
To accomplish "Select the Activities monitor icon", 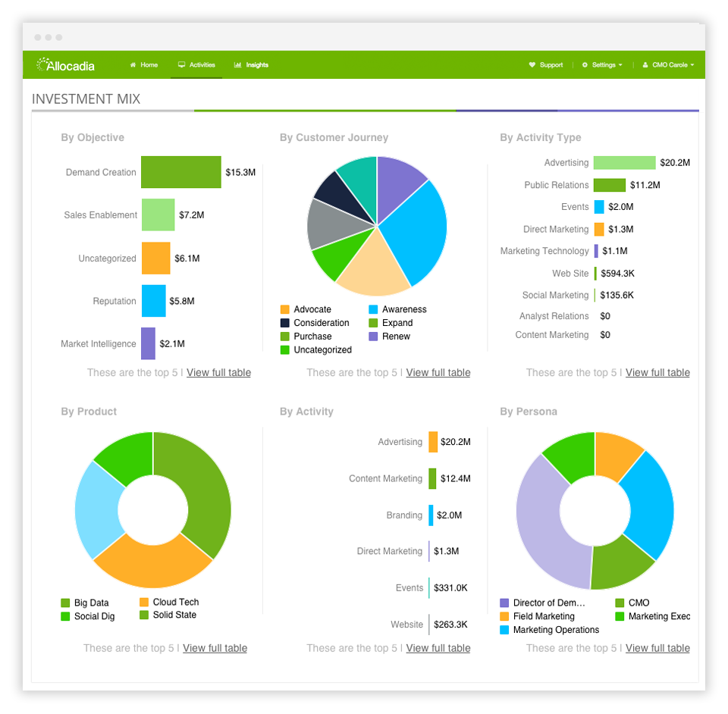I will tap(180, 64).
